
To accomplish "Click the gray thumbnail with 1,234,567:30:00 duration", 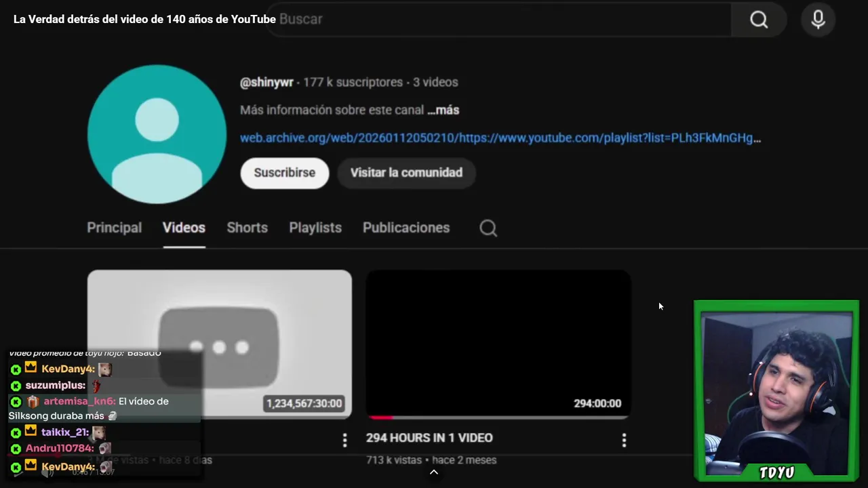I will point(220,344).
